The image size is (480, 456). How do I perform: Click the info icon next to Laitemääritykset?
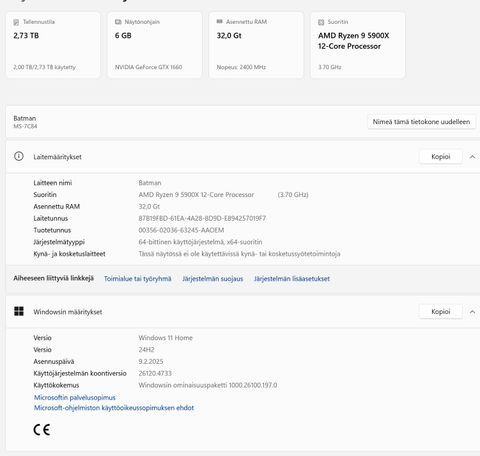(19, 156)
